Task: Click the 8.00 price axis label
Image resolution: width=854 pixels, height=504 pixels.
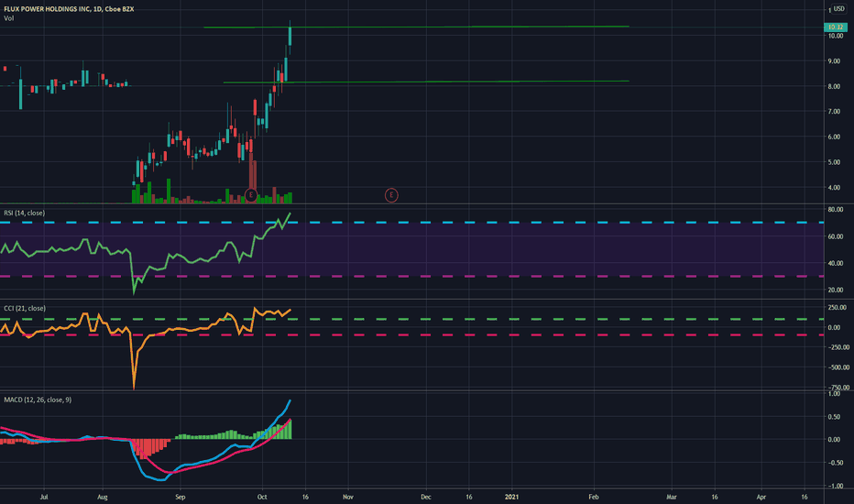Action: pos(835,87)
